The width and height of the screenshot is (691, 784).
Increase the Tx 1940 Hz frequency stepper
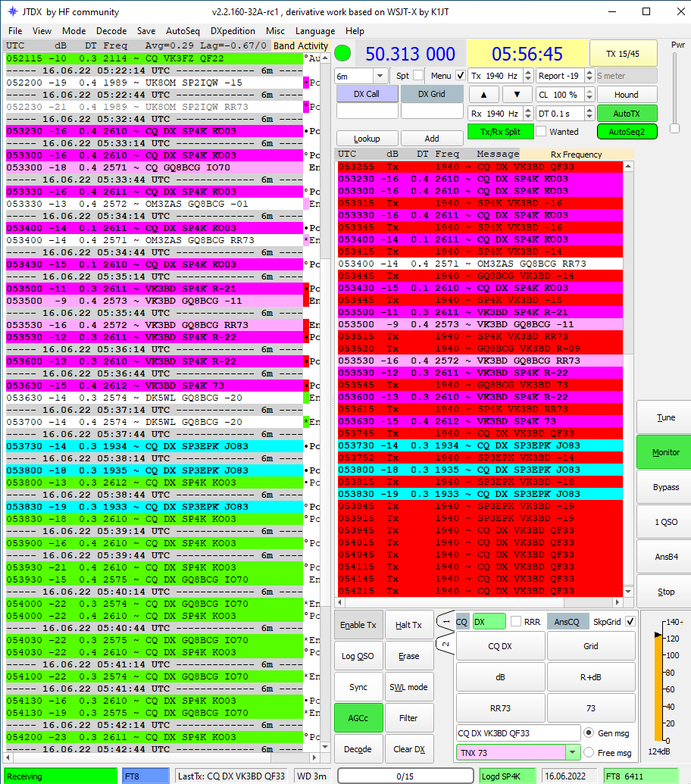coord(528,73)
